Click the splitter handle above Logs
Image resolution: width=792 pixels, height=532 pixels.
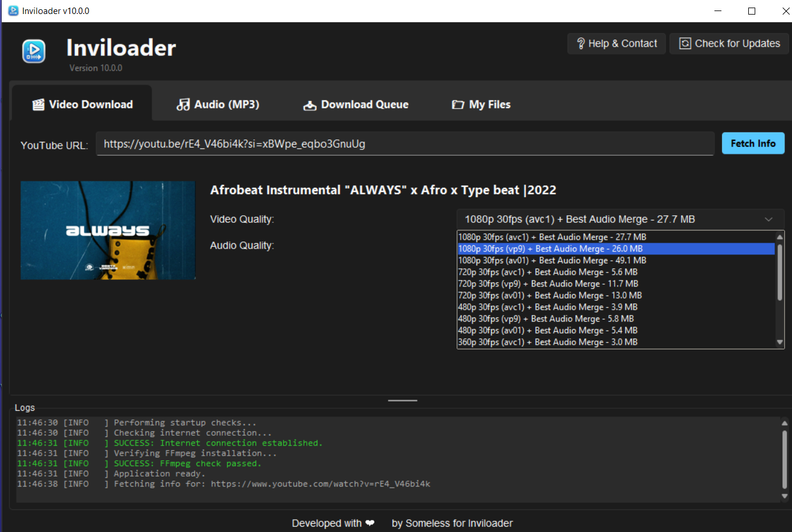coord(402,400)
